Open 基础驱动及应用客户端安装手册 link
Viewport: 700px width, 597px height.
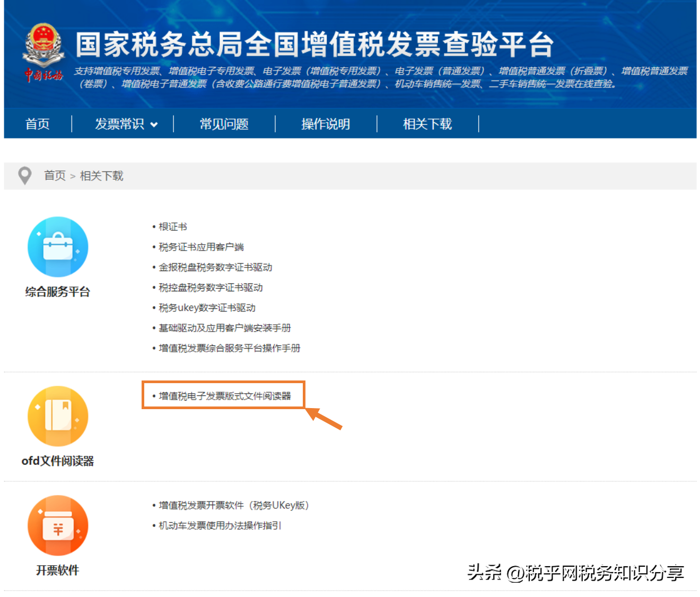[225, 328]
